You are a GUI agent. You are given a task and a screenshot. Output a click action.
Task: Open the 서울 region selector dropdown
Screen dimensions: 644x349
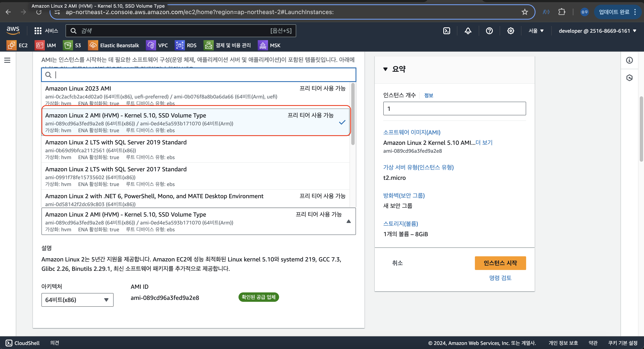536,31
